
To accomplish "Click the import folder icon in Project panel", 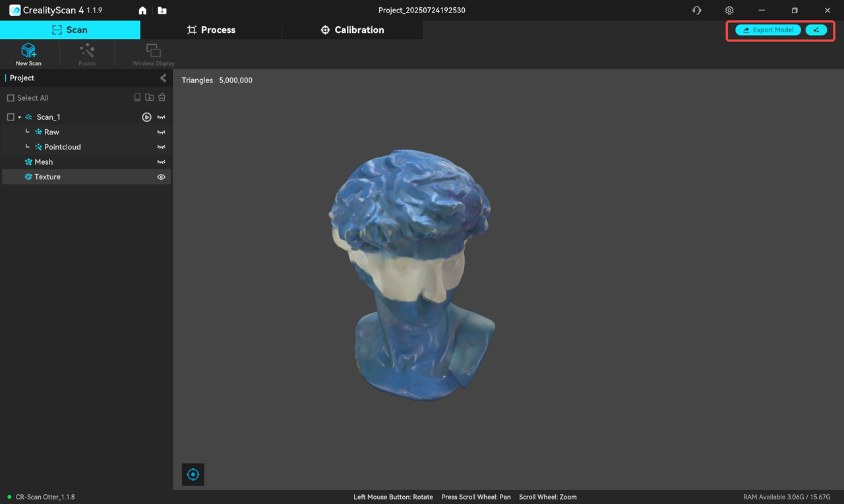I will coord(150,98).
